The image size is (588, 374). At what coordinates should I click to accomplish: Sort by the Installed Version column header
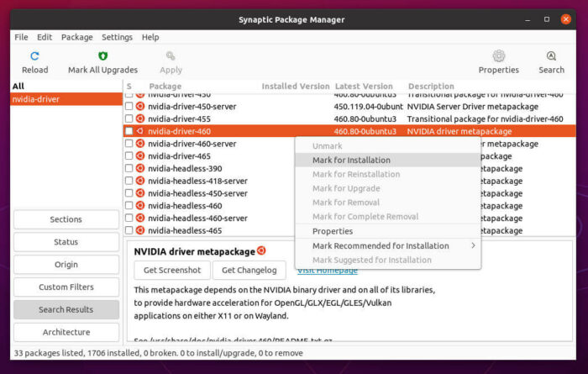[x=296, y=87]
